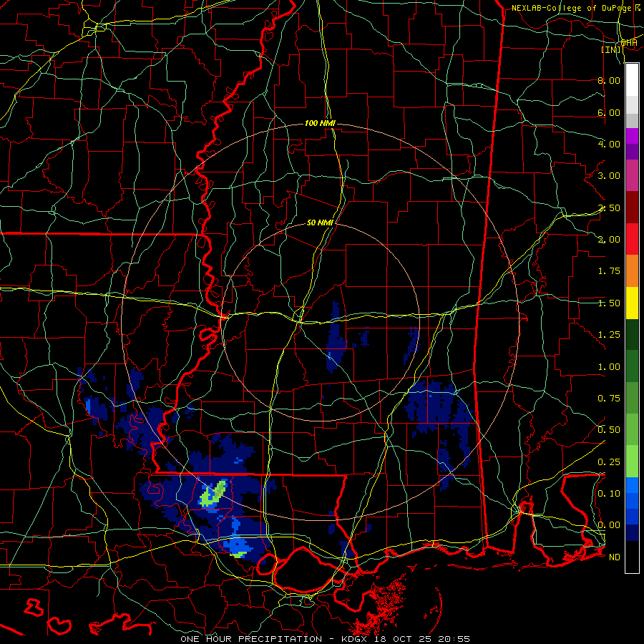Pick the darkest green swatch in the scale
Screen dimensions: 644x644
point(632,334)
